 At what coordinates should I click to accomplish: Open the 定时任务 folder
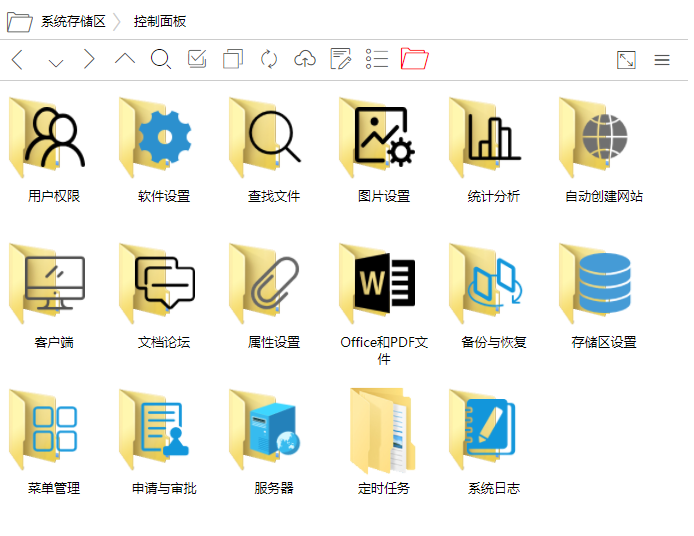click(x=382, y=430)
